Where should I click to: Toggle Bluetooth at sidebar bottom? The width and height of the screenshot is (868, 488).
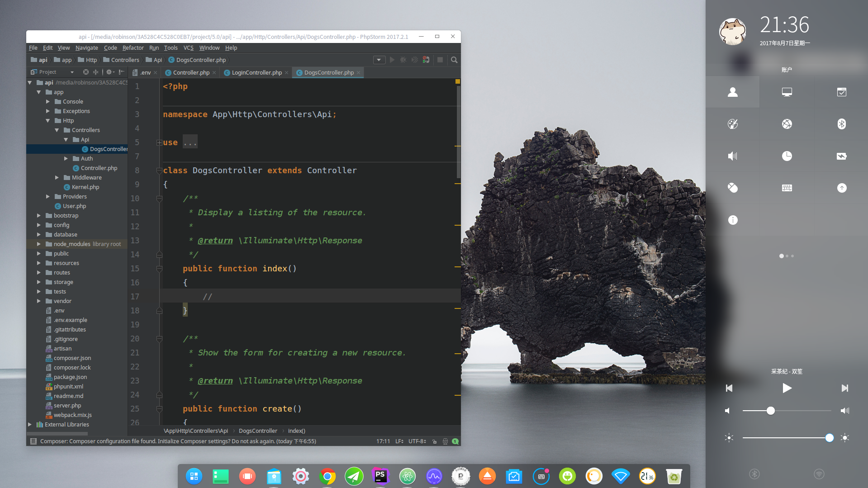click(x=754, y=474)
